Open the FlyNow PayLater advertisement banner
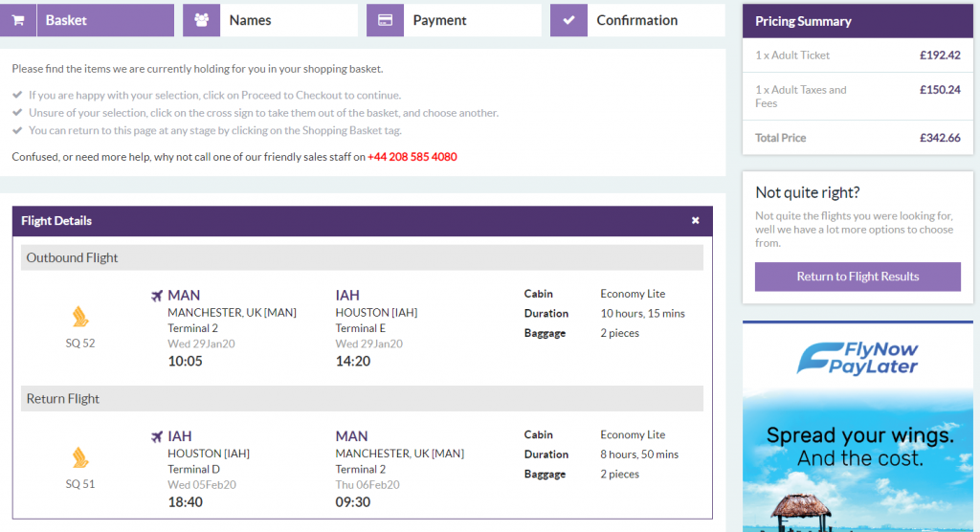Screen dimensions: 980x532 tap(857, 426)
